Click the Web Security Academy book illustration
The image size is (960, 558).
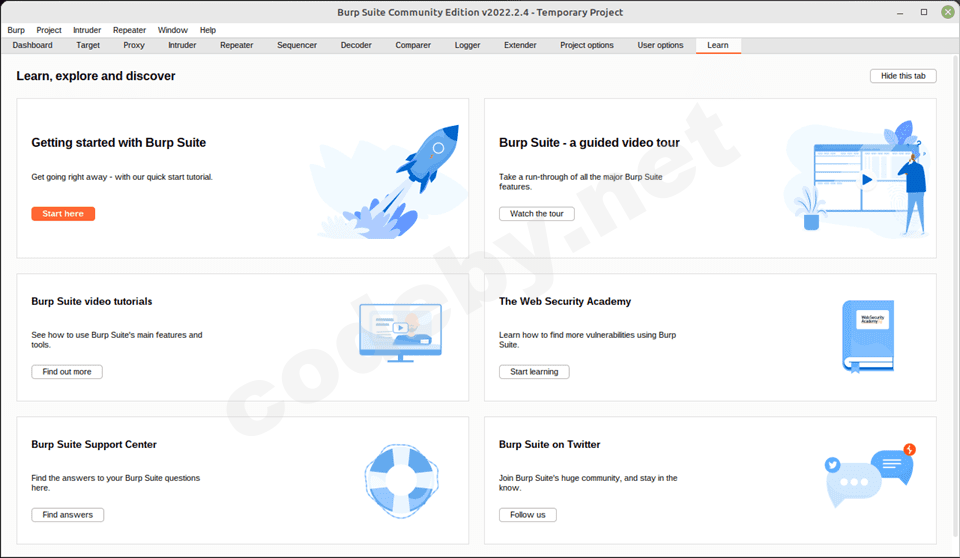click(x=868, y=336)
